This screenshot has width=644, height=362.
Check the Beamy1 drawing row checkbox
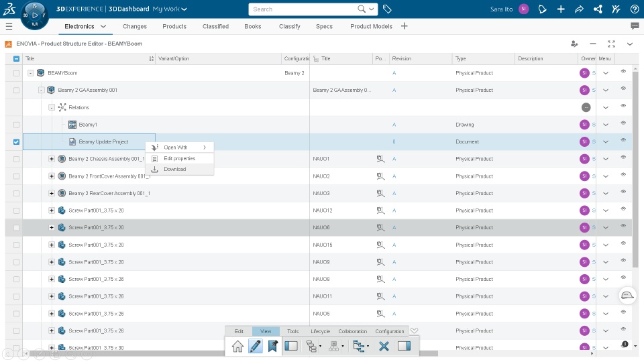coord(16,125)
